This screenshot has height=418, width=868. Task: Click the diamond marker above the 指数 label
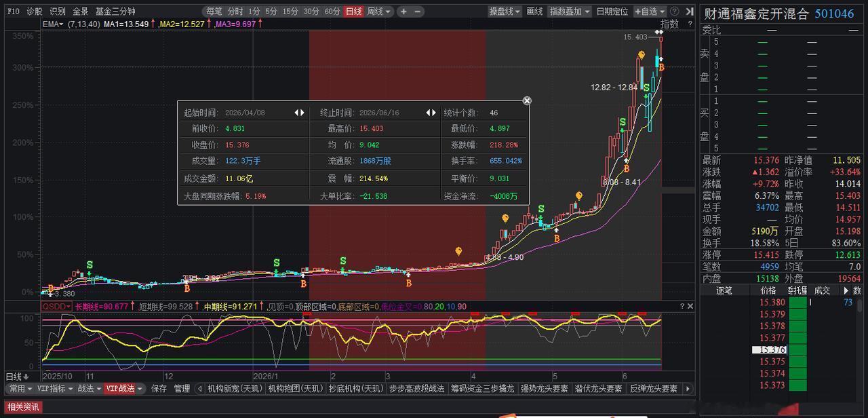pos(658,32)
